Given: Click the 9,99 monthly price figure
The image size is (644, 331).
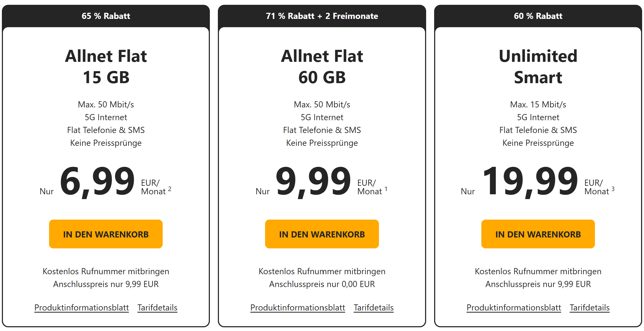Looking at the screenshot, I should pyautogui.click(x=313, y=181).
